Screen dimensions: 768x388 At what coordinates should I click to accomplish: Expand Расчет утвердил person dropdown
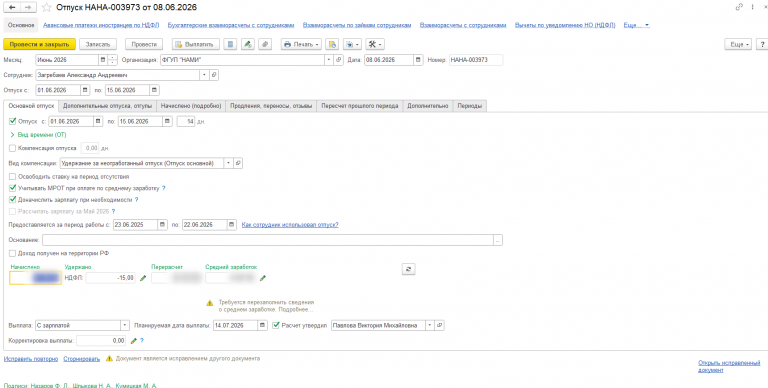431,325
